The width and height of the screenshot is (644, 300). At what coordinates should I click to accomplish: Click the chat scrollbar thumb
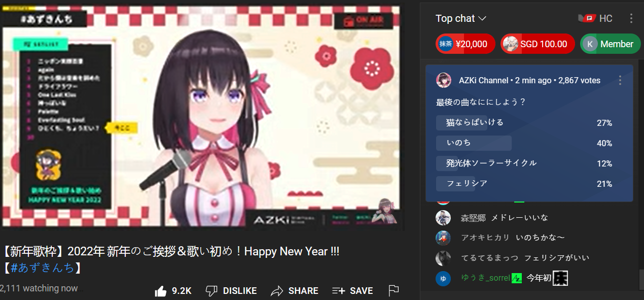pos(641,279)
